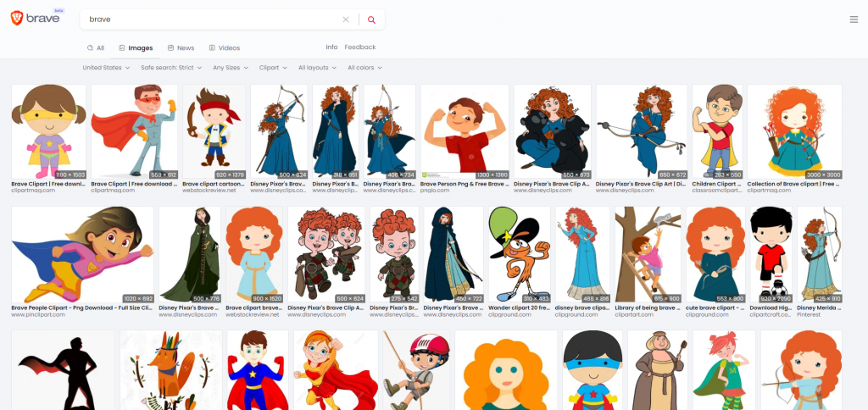Open the Videos tab

224,48
